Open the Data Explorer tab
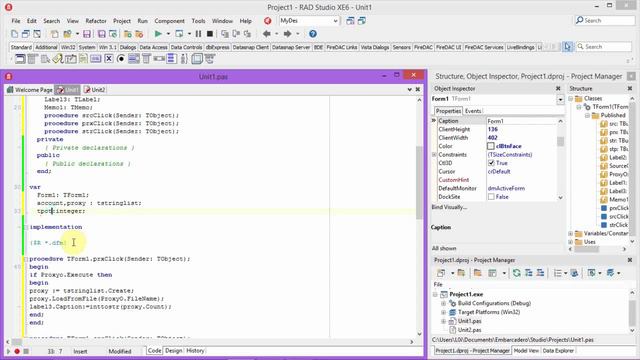The height and width of the screenshot is (360, 640). coord(558,351)
